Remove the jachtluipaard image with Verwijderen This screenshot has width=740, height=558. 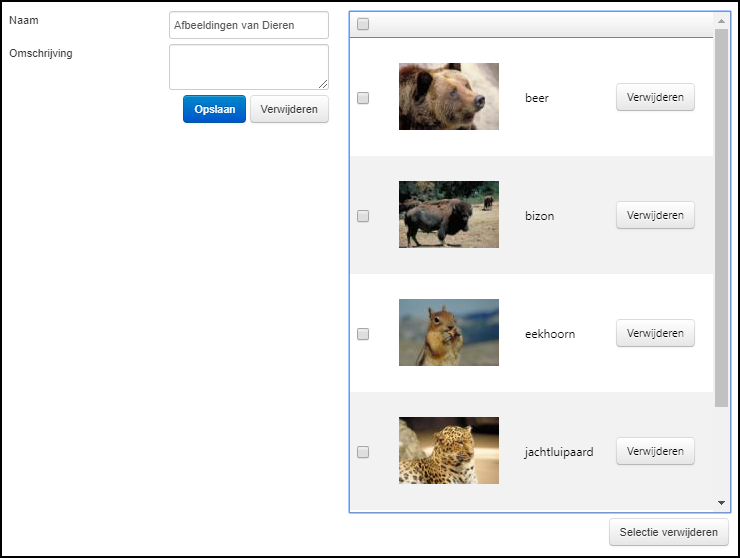655,451
